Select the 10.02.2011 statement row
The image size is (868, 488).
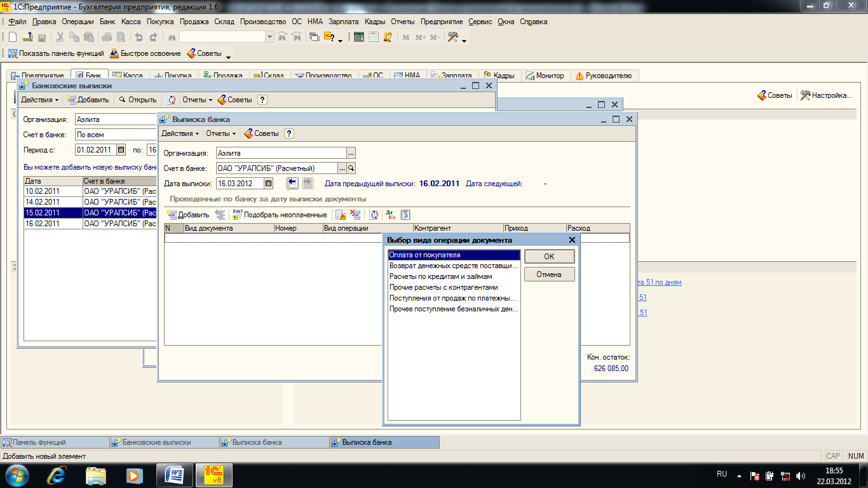tap(90, 191)
